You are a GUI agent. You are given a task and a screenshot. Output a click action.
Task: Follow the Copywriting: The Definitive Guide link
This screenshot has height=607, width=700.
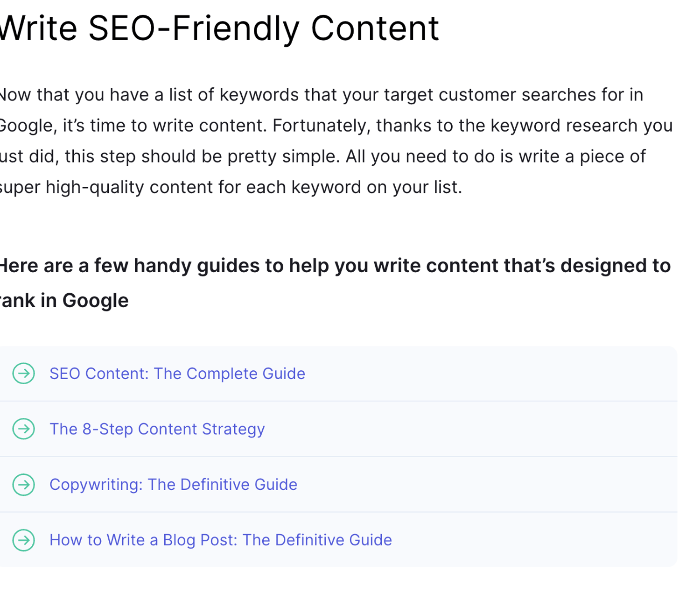coord(173,485)
